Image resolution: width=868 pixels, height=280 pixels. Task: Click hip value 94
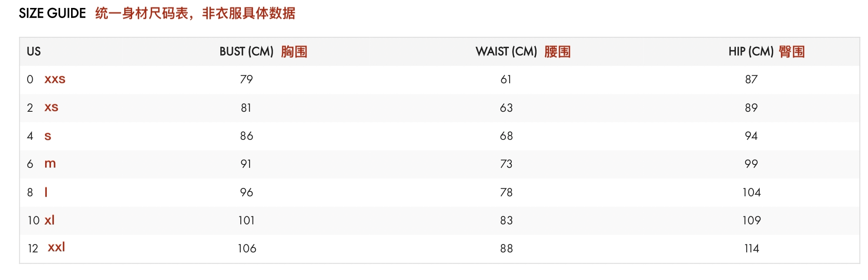pyautogui.click(x=751, y=136)
